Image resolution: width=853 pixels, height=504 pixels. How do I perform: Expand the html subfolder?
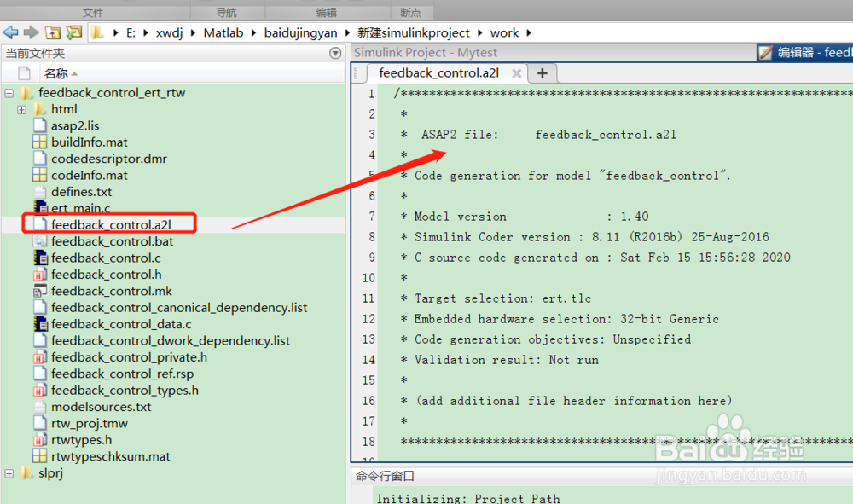coord(20,109)
